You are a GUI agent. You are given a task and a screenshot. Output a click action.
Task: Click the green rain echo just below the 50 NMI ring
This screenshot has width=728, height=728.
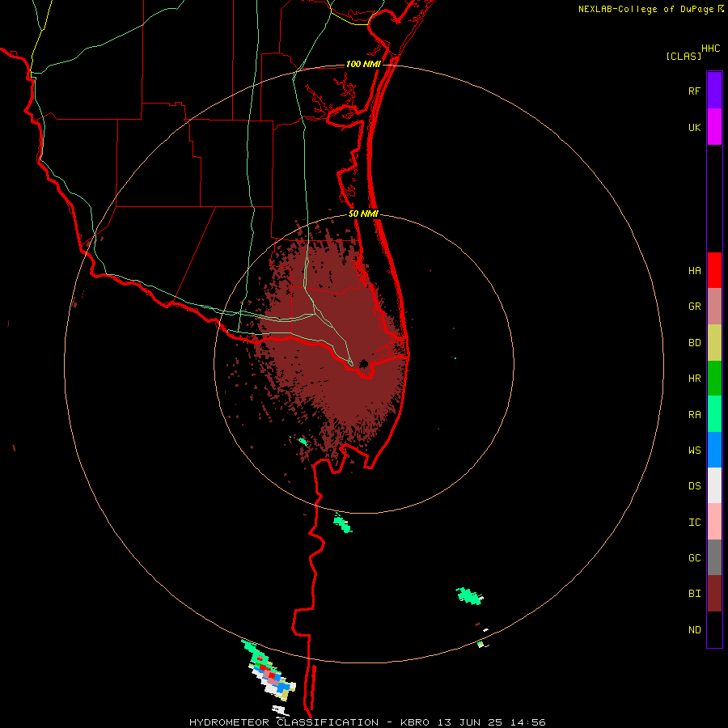(343, 523)
